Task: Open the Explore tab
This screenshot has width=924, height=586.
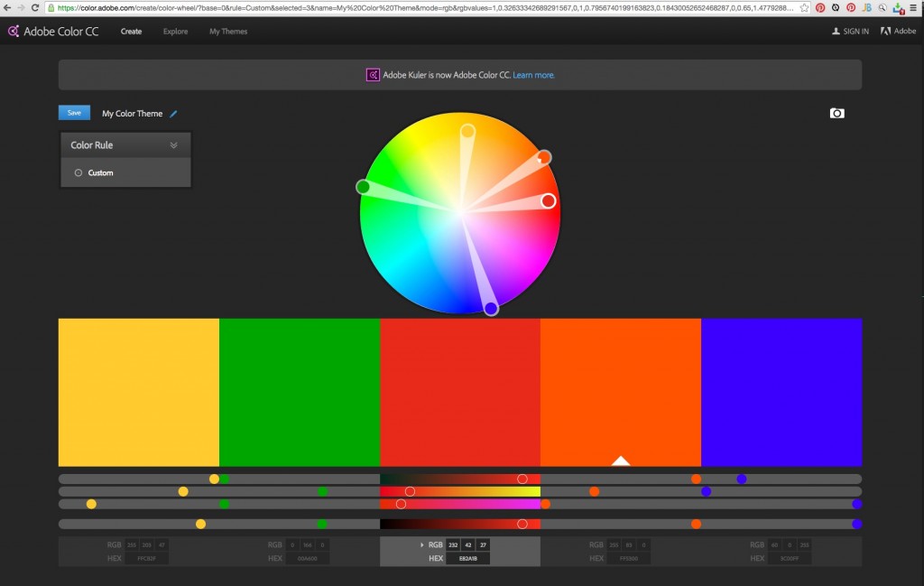Action: 175,32
